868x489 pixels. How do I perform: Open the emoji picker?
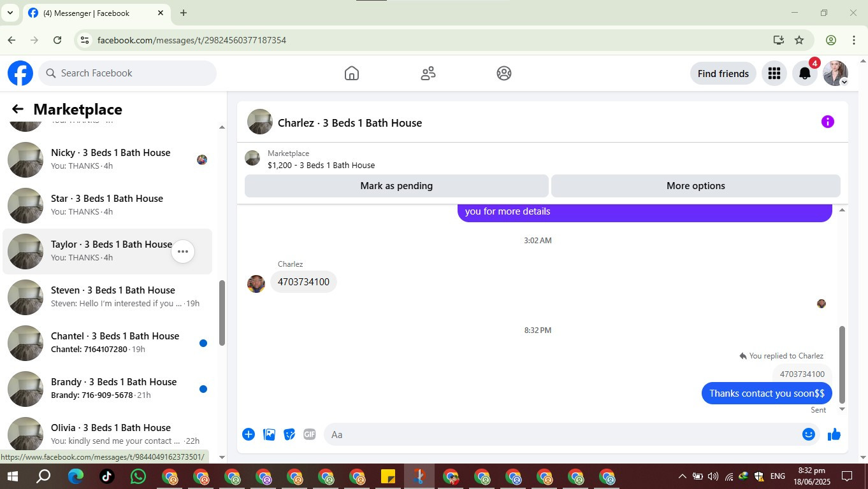tap(809, 434)
